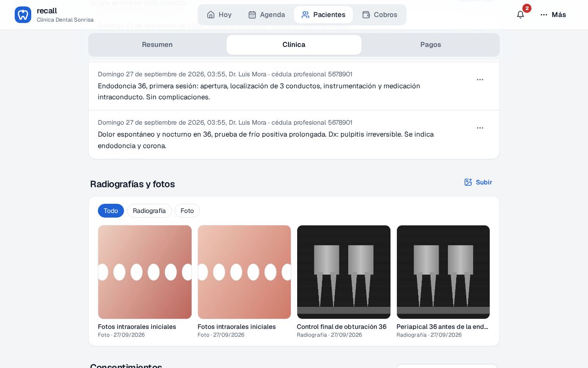Open the Agenda section
This screenshot has width=588, height=368.
click(266, 15)
